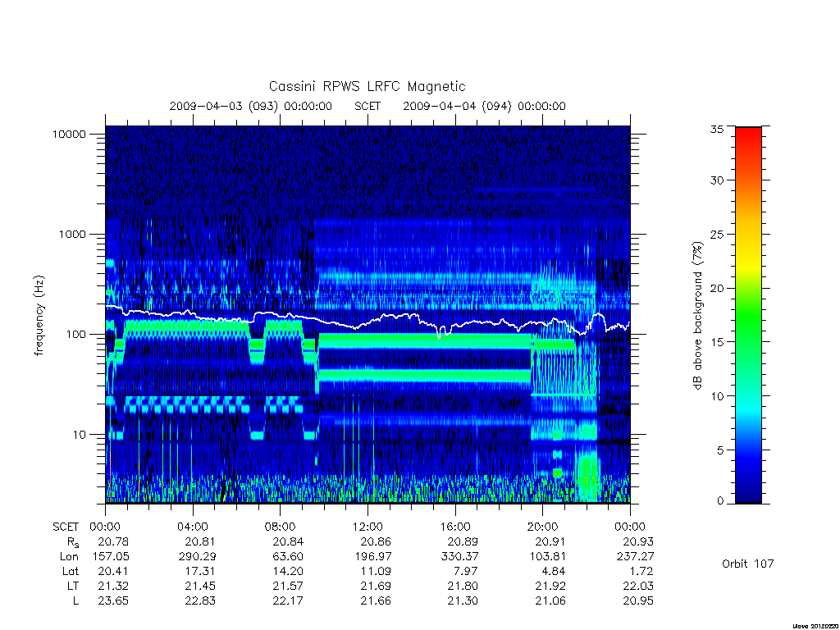Viewport: 840px width, 630px height.
Task: Click the "Rs" row header
Action: (73, 542)
